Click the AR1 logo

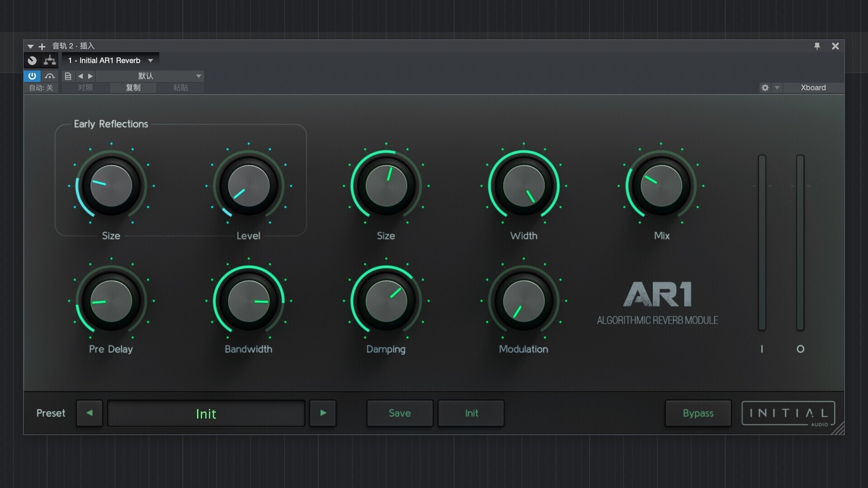[x=657, y=294]
